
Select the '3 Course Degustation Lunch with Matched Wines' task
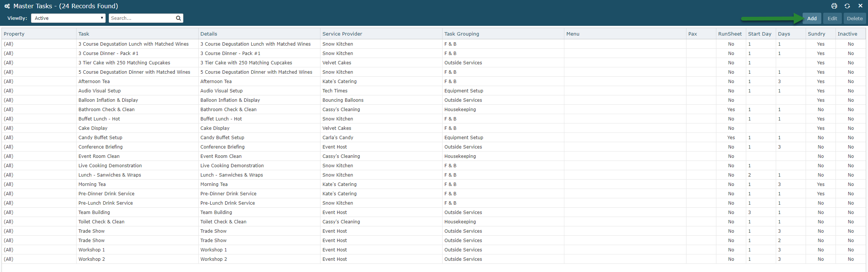(x=133, y=44)
